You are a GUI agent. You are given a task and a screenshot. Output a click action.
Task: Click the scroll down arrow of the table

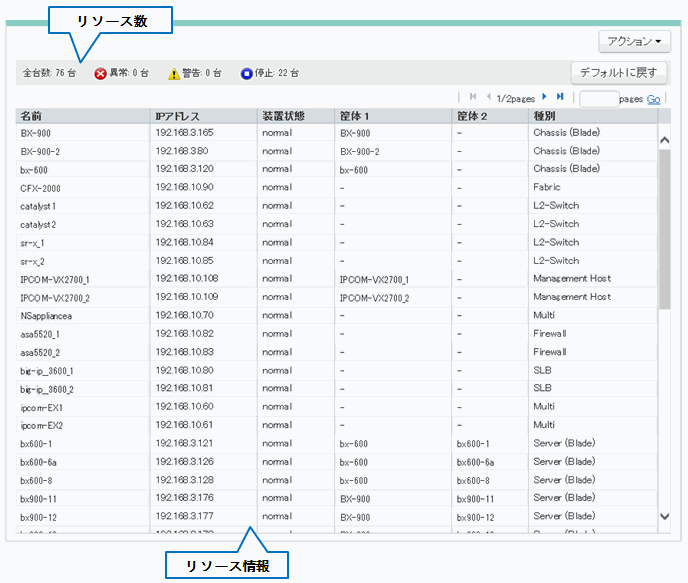(665, 516)
